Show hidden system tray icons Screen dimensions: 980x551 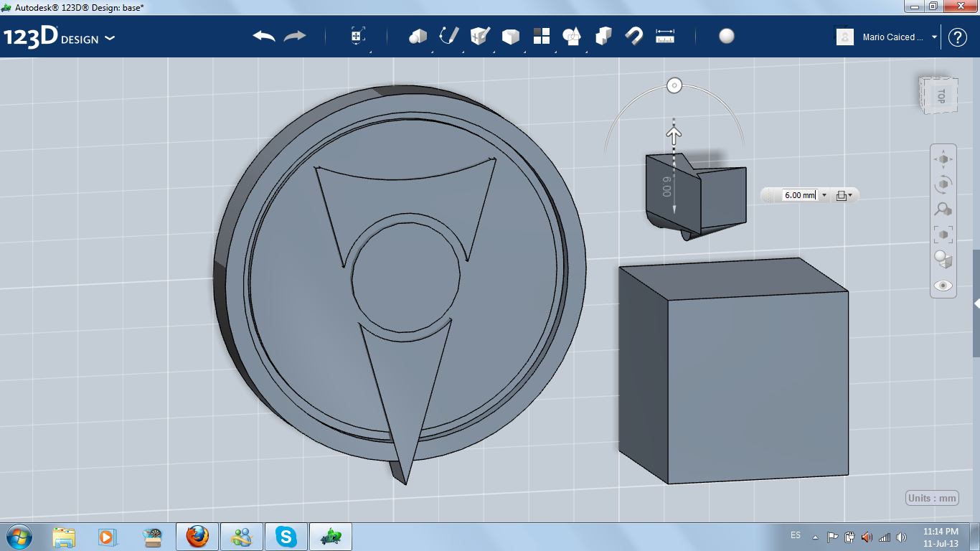tap(815, 537)
